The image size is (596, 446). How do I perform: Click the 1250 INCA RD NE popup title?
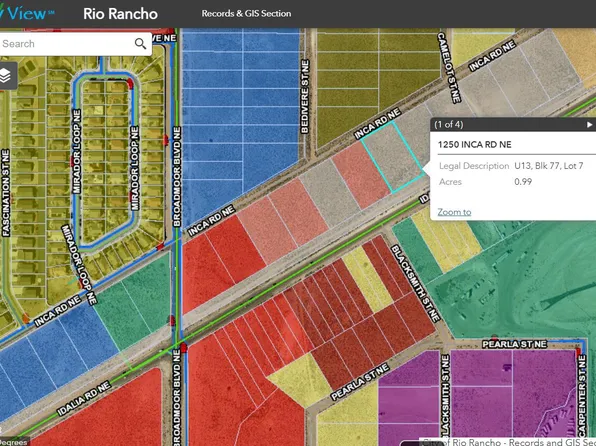pyautogui.click(x=474, y=144)
